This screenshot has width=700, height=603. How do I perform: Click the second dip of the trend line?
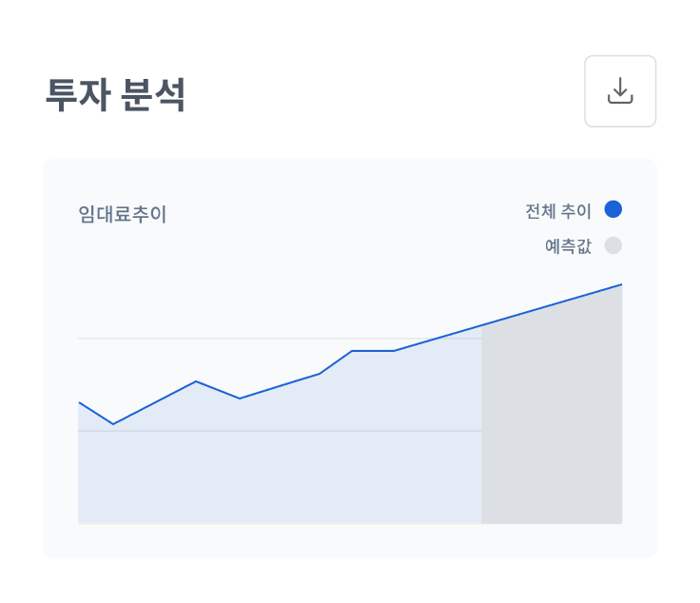point(239,398)
